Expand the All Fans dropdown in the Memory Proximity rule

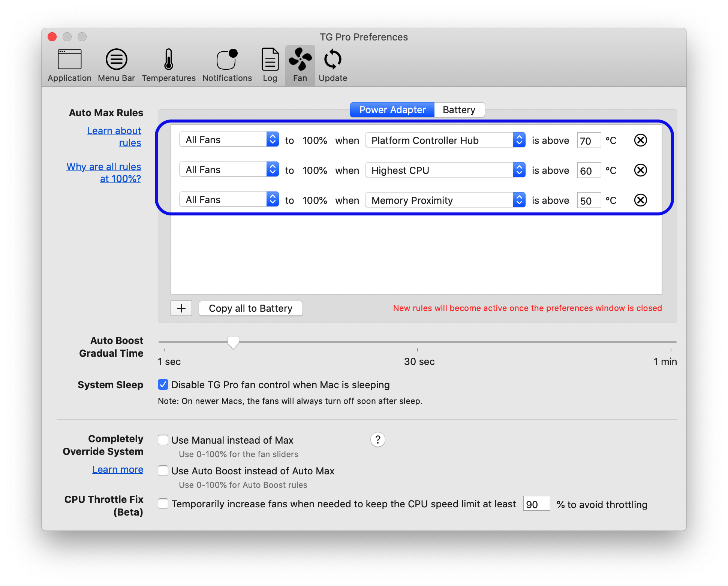click(229, 200)
